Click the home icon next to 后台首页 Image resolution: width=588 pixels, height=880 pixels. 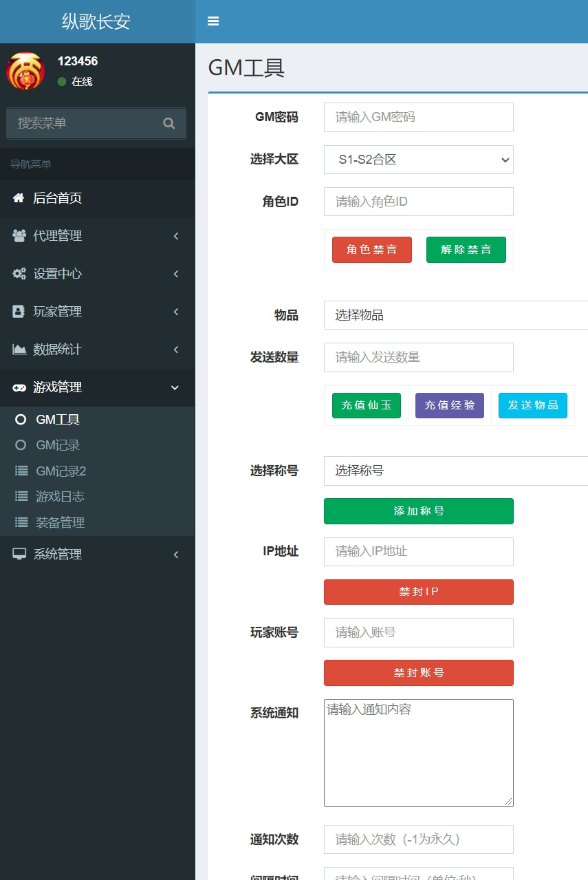18,197
